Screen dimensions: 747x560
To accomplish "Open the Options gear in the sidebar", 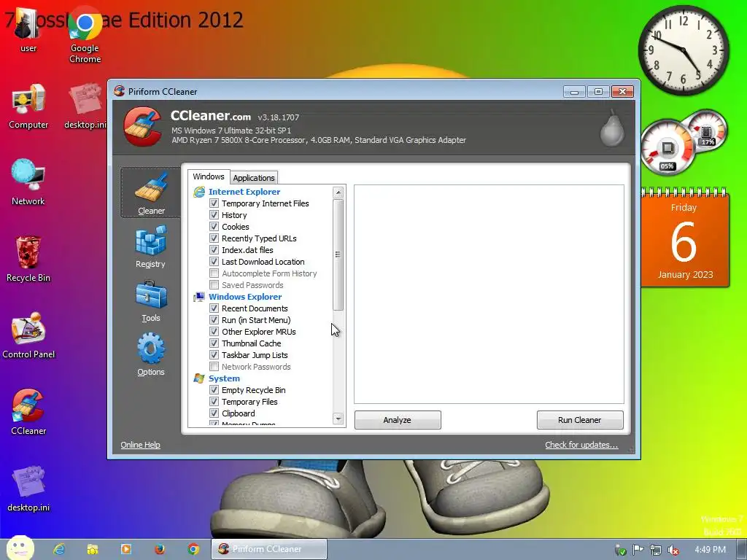I will 150,355.
